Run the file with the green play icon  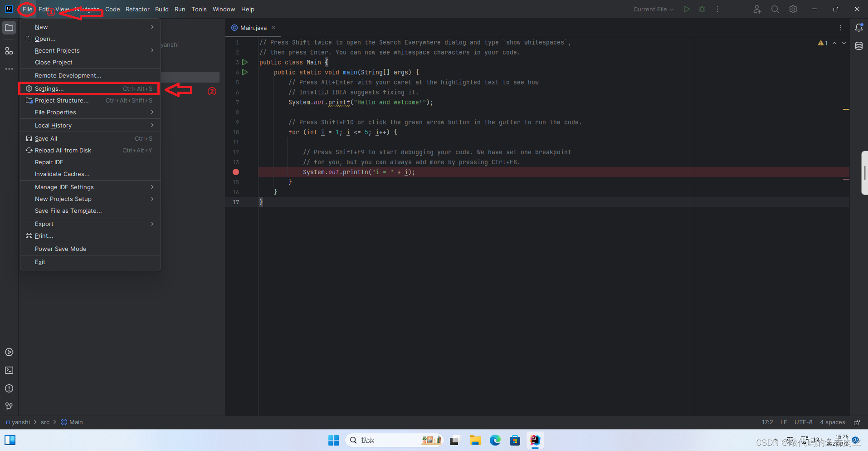click(687, 9)
